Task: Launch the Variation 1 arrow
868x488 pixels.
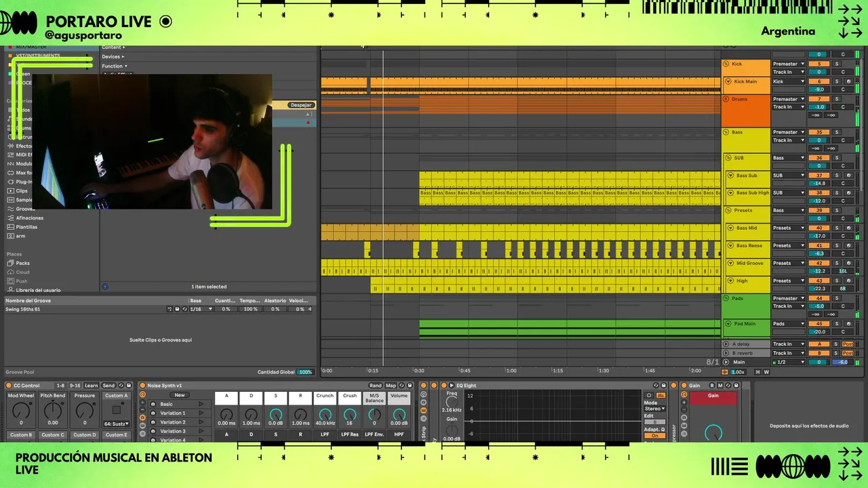Action: point(201,413)
